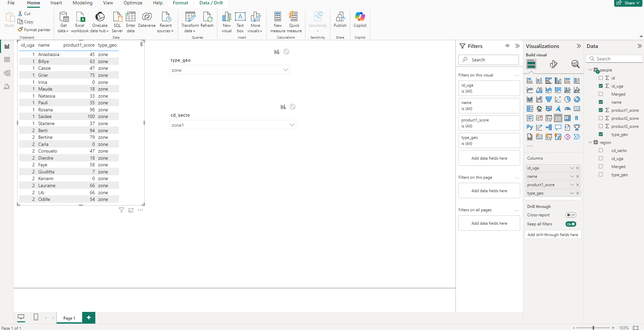Open the Dataverse connector

click(147, 20)
